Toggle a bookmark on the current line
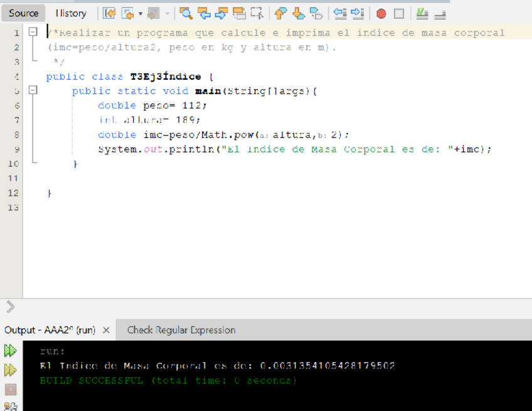This screenshot has height=411, width=532. (x=316, y=13)
